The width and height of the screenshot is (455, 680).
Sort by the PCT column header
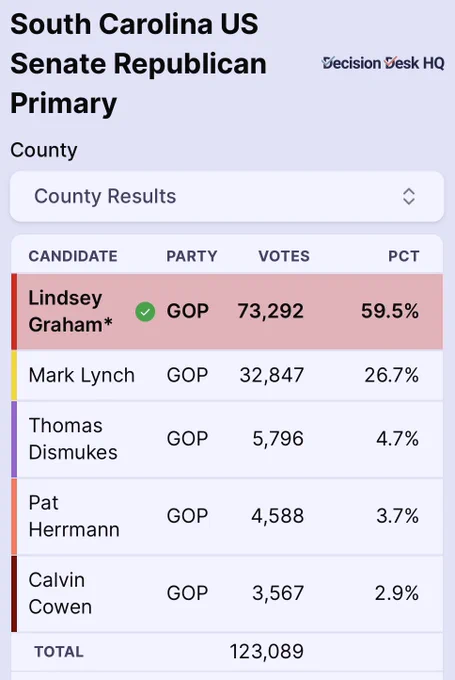pyautogui.click(x=403, y=256)
